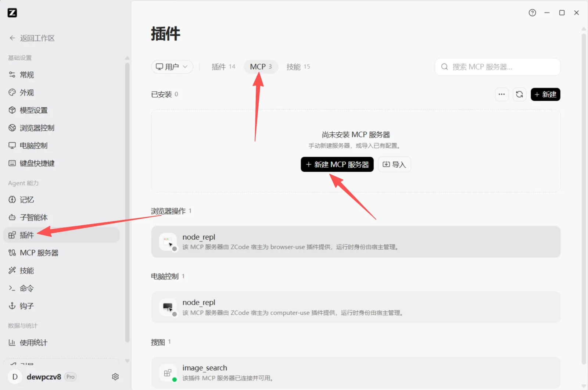The image size is (588, 390).
Task: Open 使用统计 usage statistics
Action: 61,343
